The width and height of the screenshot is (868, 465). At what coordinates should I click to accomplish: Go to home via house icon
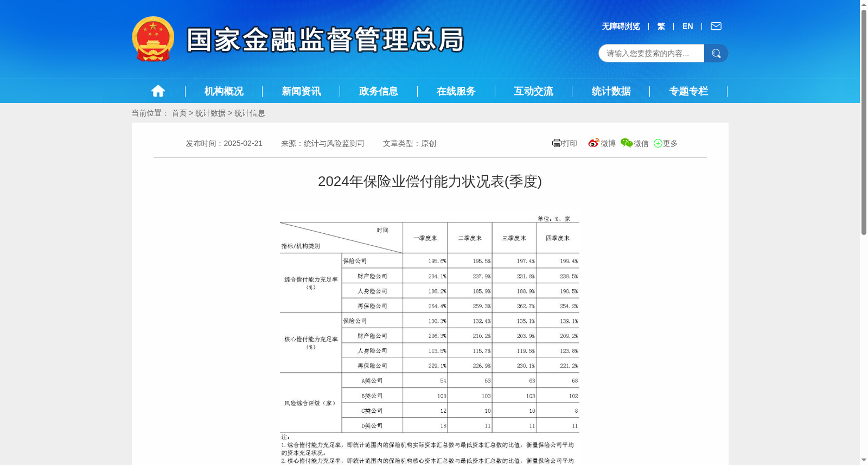coord(158,91)
